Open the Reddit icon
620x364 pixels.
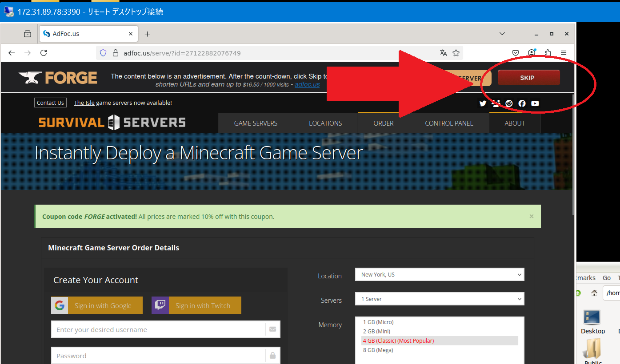click(x=509, y=103)
